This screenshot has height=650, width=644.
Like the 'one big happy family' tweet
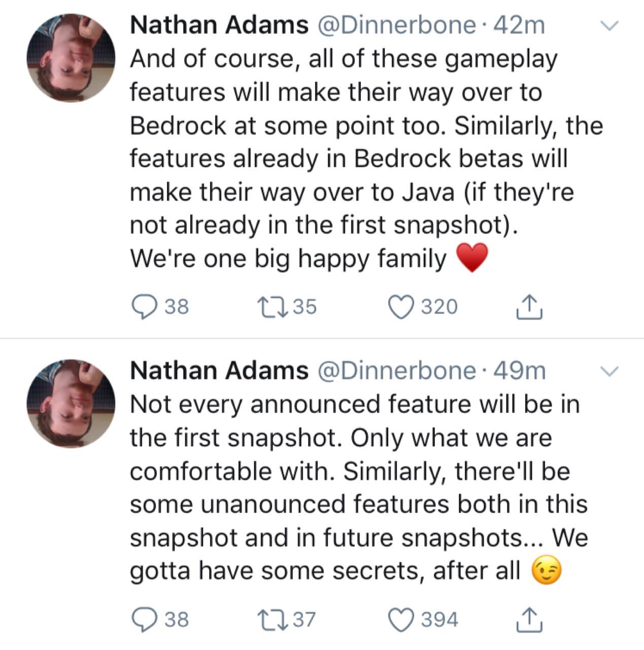point(401,307)
